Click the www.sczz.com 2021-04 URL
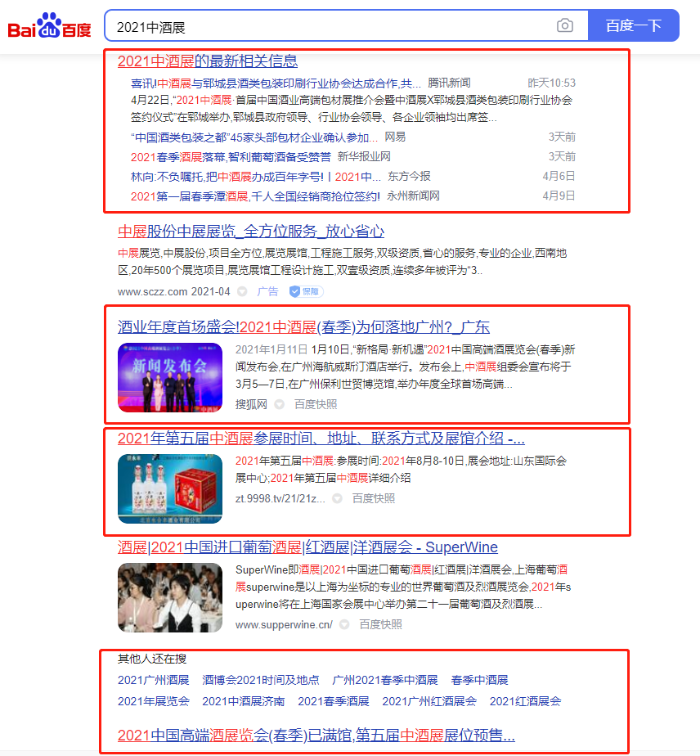 pos(174,292)
